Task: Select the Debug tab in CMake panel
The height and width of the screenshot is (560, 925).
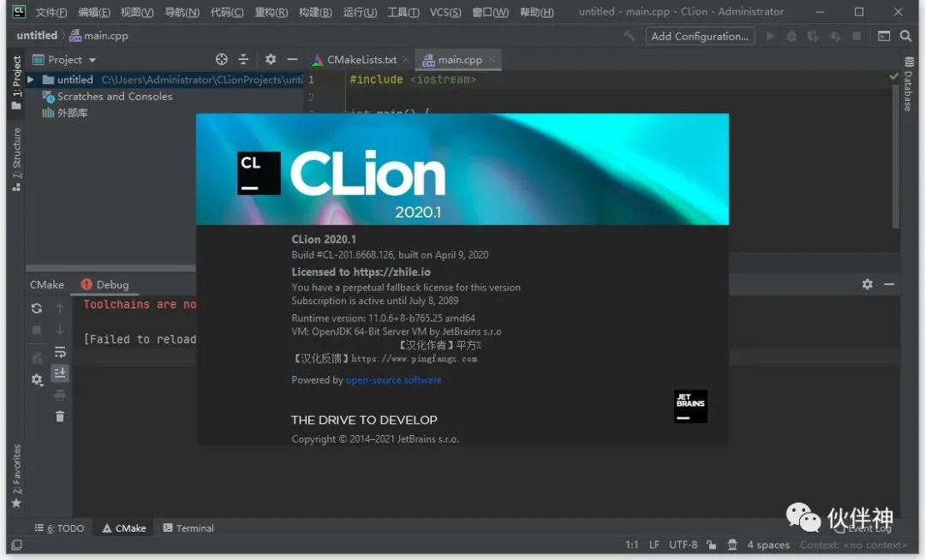Action: pyautogui.click(x=105, y=284)
